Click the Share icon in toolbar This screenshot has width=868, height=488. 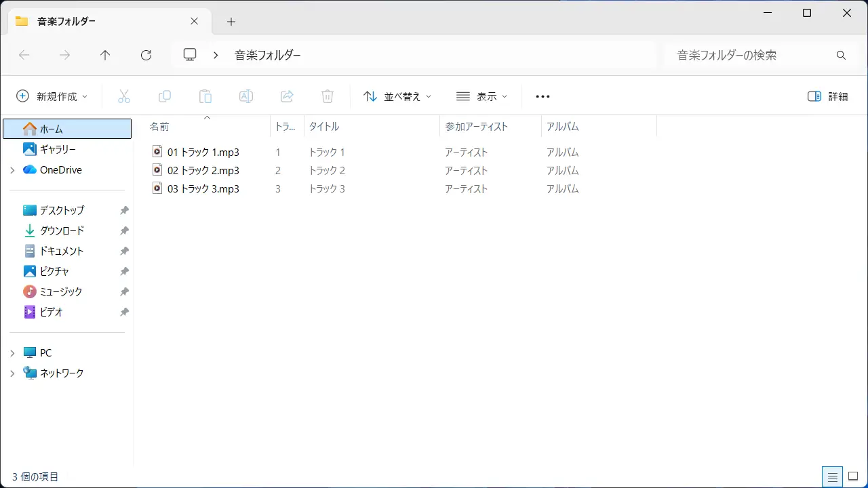(286, 96)
